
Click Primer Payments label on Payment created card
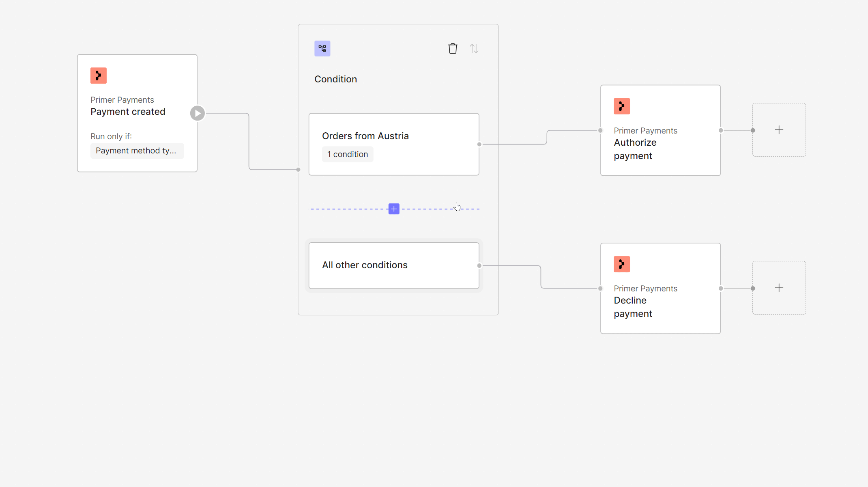(x=122, y=100)
